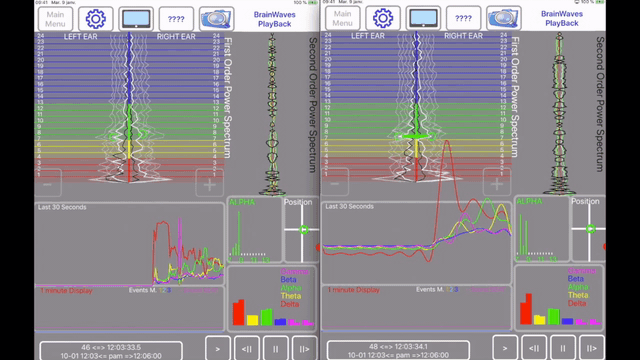Step backward one frame in left panel
Image resolution: width=640 pixels, height=360 pixels.
(247, 349)
